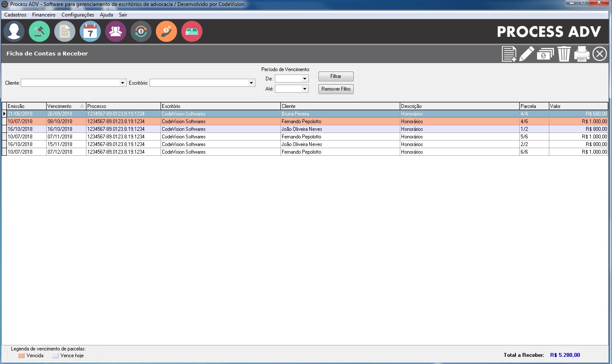Open the gavel processes icon

tap(39, 32)
